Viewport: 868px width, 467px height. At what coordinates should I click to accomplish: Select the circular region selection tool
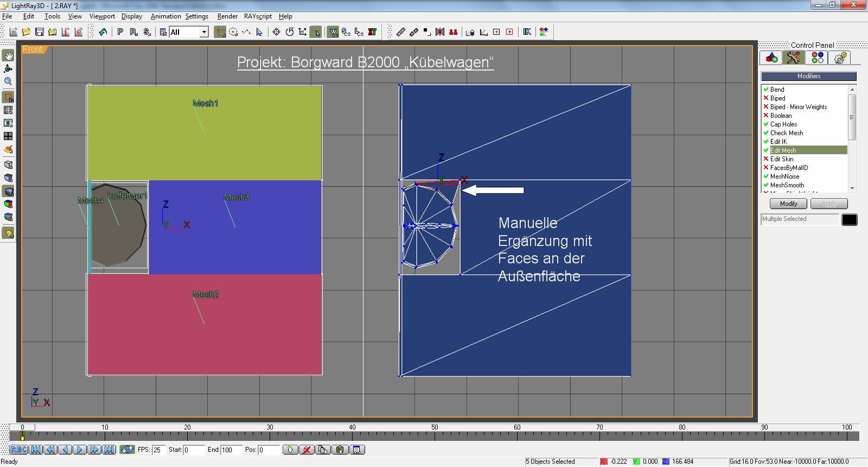tap(233, 32)
